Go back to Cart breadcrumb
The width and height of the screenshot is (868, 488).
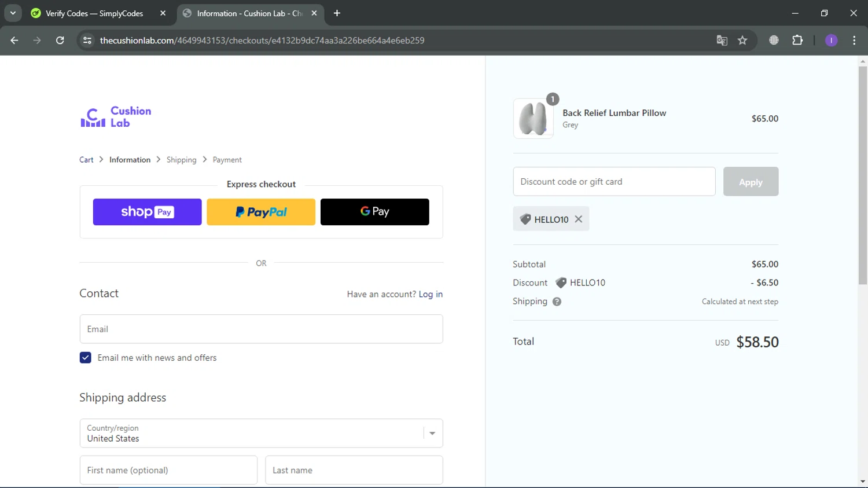(86, 160)
